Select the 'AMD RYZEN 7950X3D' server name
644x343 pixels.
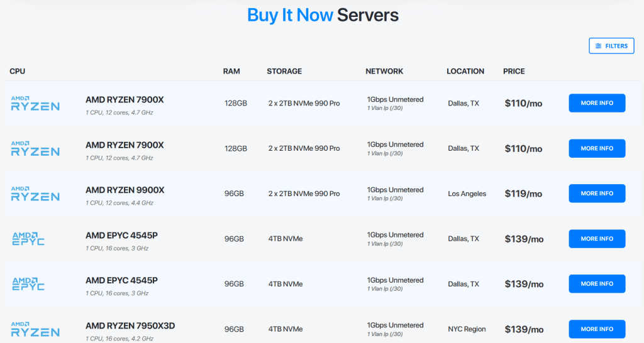pyautogui.click(x=130, y=326)
